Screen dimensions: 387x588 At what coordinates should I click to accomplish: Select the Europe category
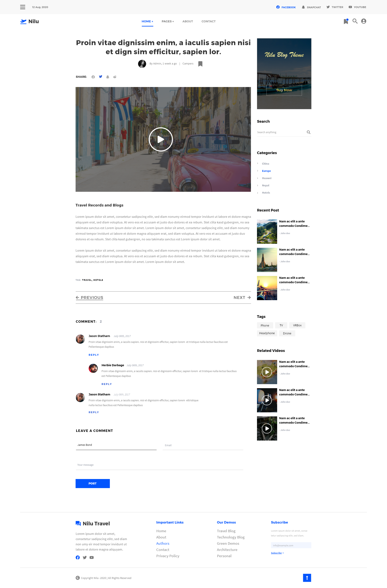pos(266,171)
